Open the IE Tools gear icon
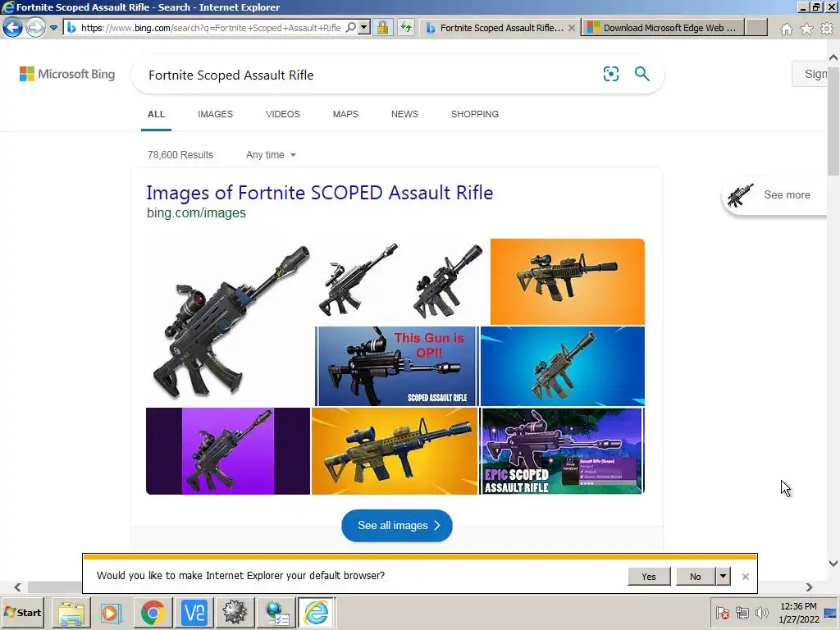 (827, 29)
